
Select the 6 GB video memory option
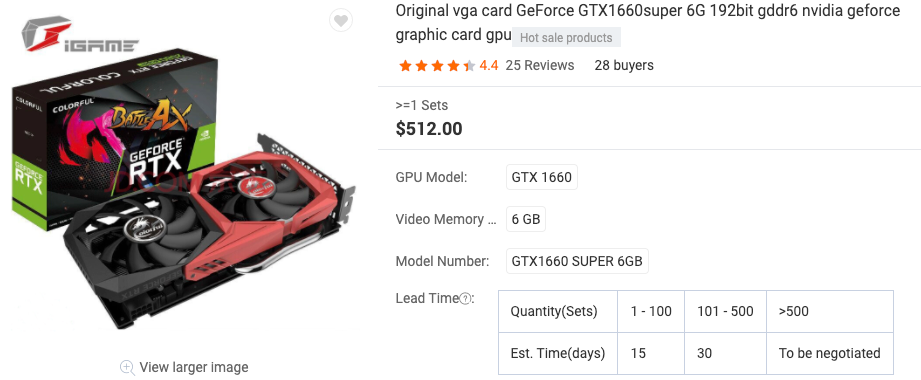point(526,219)
